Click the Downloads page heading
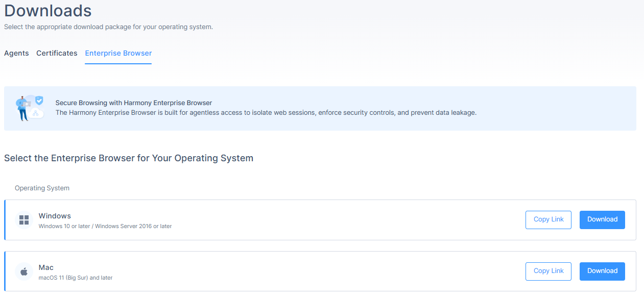Screen dimensions: 644x298 48,10
